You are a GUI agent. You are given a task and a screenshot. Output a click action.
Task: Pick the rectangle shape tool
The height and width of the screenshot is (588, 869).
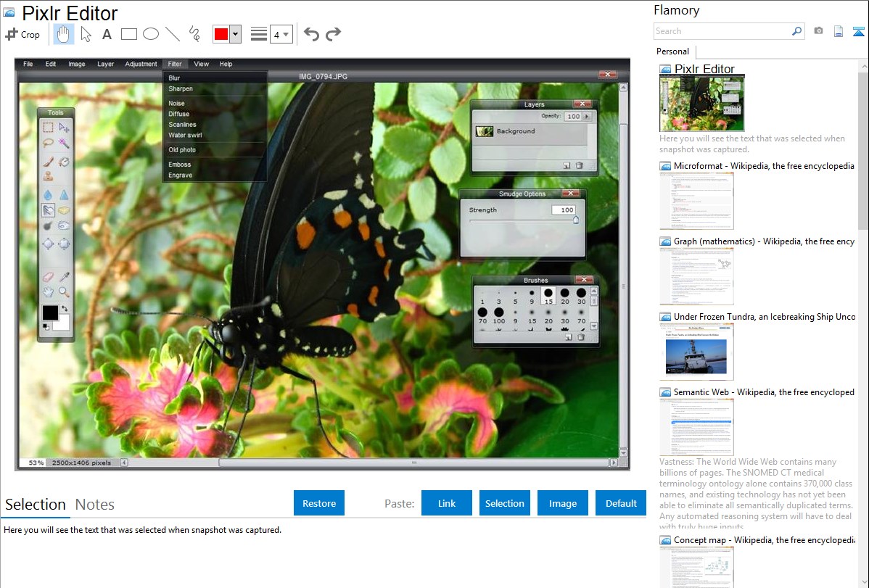coord(129,34)
